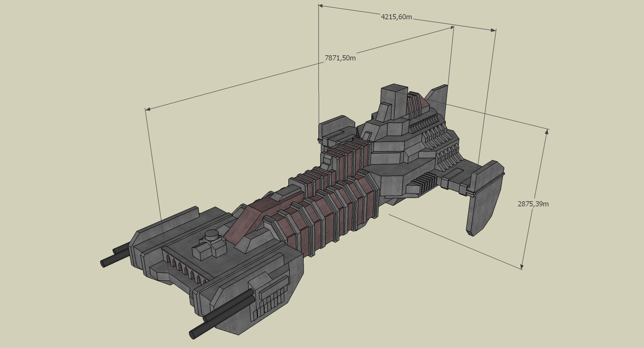Select the top arrowhead of height dimension
The image size is (644, 348).
[x=547, y=131]
